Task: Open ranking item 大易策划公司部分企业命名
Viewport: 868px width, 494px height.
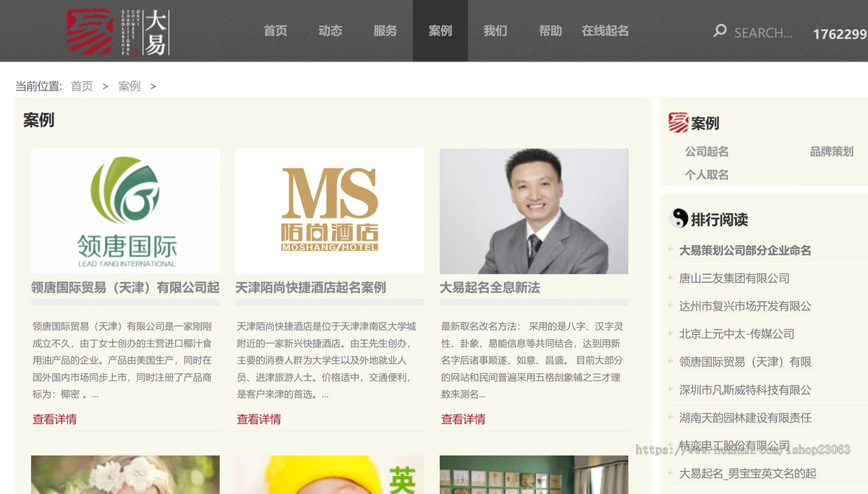Action: click(x=745, y=250)
